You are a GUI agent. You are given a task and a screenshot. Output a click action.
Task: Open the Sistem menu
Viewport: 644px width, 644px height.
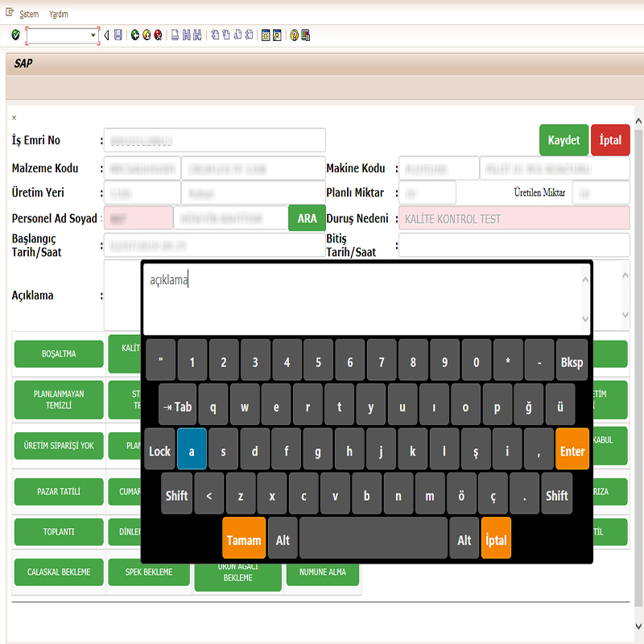tap(29, 14)
